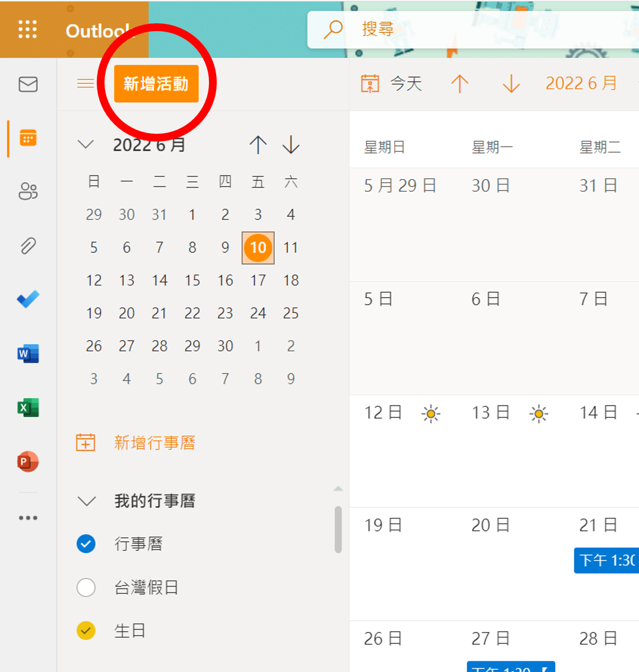Click the 28日 cell in month view
The height and width of the screenshot is (672, 639).
[x=602, y=646]
